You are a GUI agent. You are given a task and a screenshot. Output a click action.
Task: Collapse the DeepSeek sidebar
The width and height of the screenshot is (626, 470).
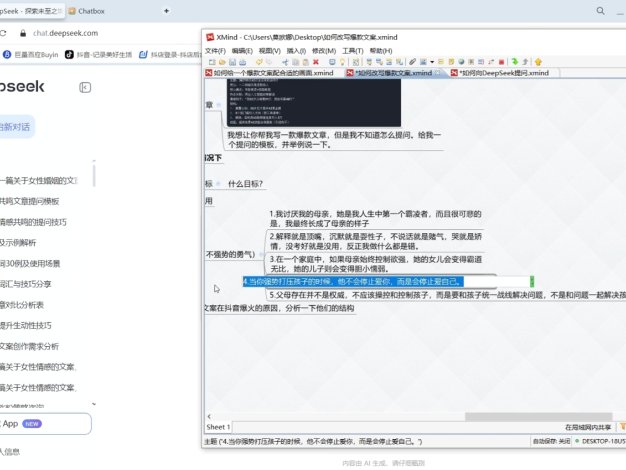pos(85,87)
